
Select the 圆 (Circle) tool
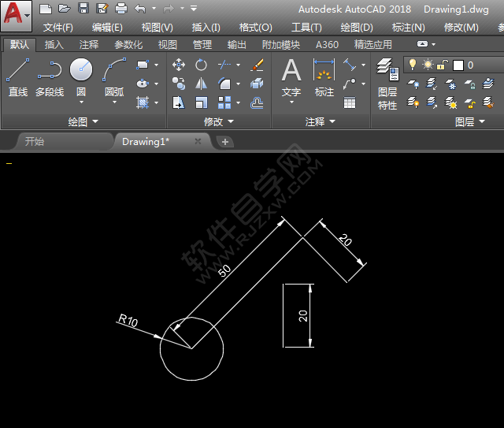coord(81,77)
